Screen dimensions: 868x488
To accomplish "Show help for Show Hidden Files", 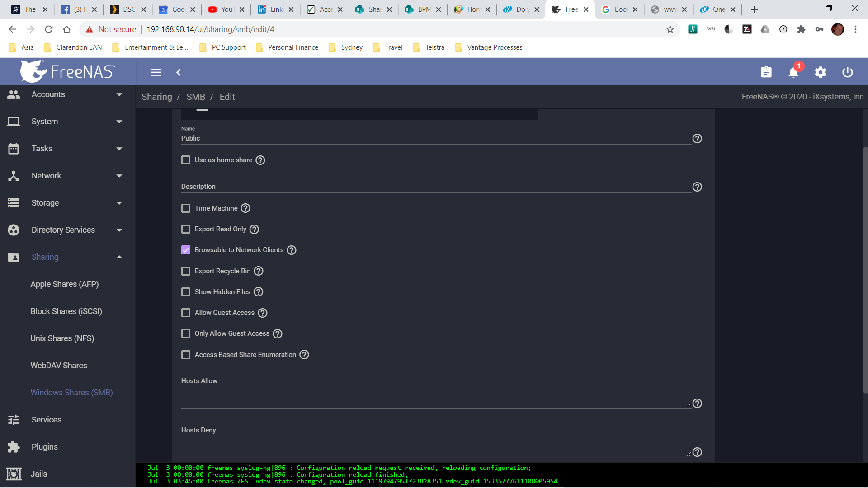I will click(x=259, y=292).
